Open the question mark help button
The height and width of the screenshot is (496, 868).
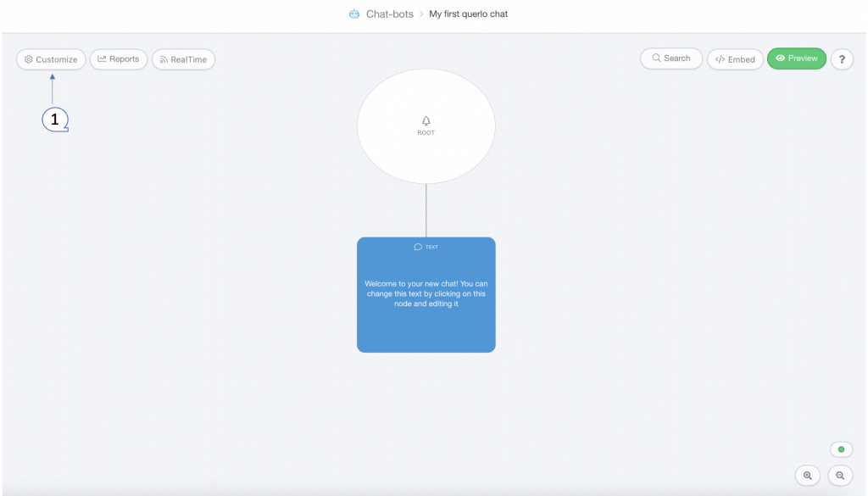842,59
